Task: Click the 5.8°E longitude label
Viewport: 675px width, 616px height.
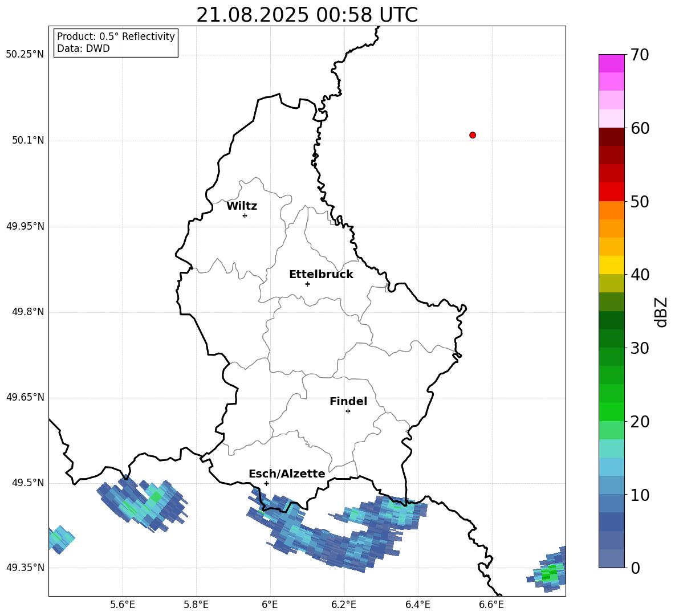Action: 196,605
